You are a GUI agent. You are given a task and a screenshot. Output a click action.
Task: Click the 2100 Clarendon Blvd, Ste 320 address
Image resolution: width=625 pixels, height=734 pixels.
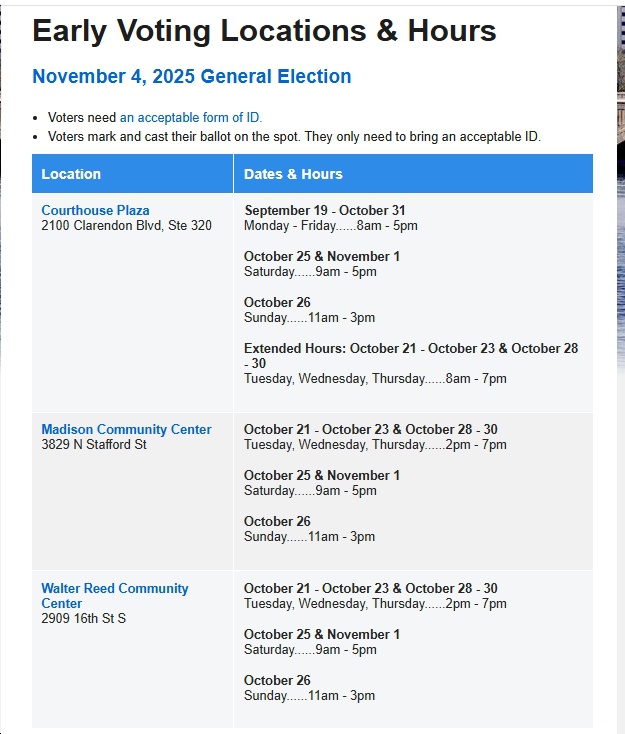126,226
